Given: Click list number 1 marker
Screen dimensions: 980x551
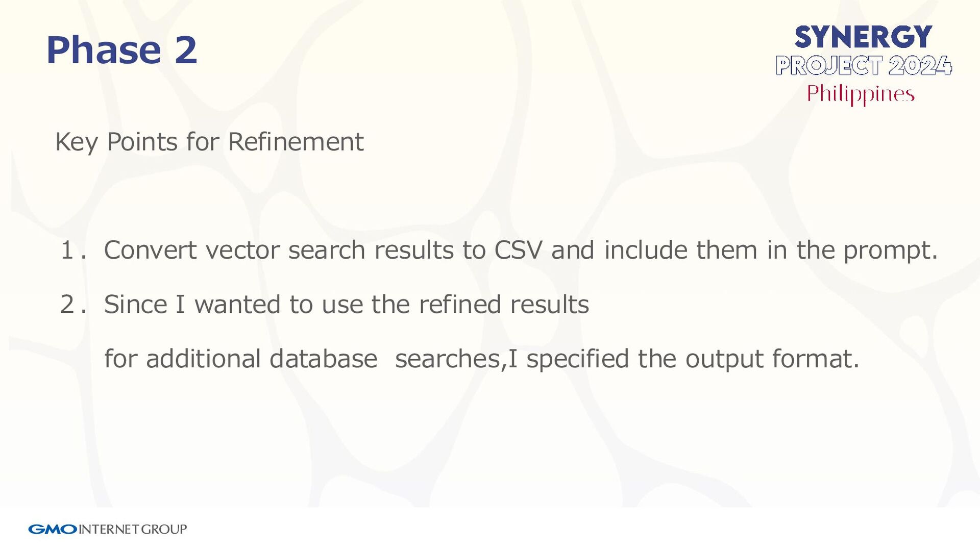Looking at the screenshot, I should tap(72, 251).
